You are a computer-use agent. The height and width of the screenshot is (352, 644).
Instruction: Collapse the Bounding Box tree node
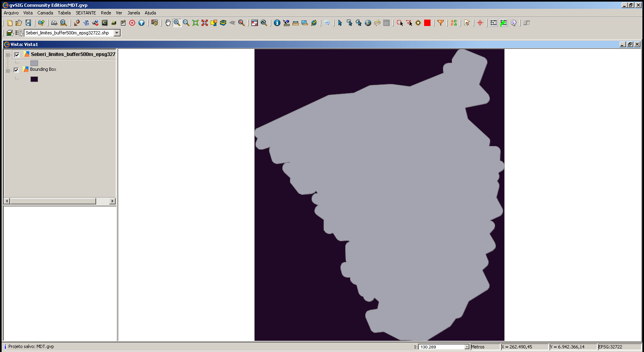8,71
